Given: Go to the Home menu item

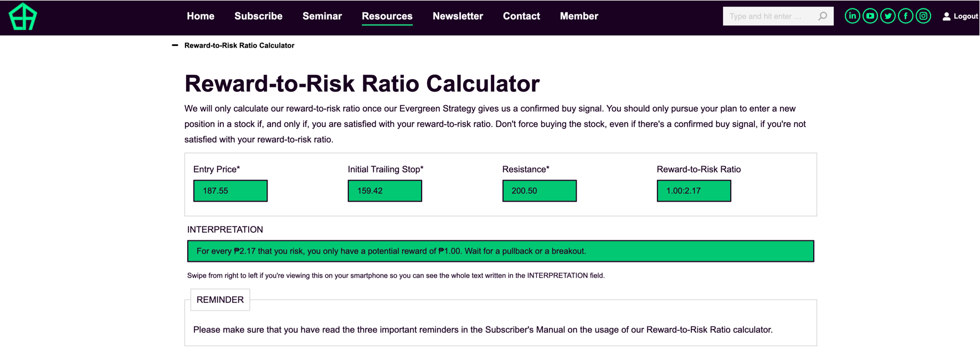Looking at the screenshot, I should click(x=201, y=16).
